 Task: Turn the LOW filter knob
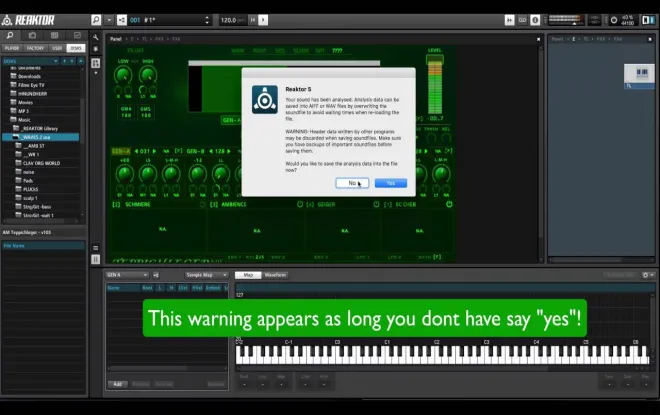click(x=123, y=75)
